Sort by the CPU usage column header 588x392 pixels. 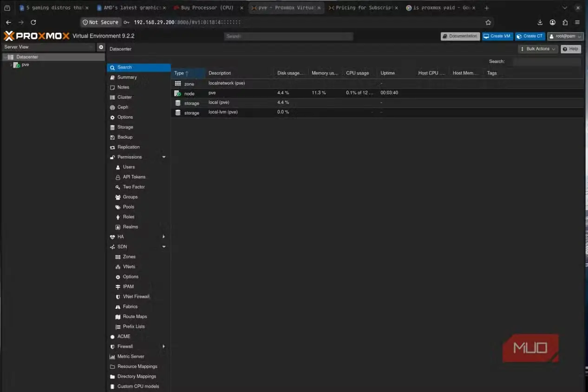(x=361, y=73)
